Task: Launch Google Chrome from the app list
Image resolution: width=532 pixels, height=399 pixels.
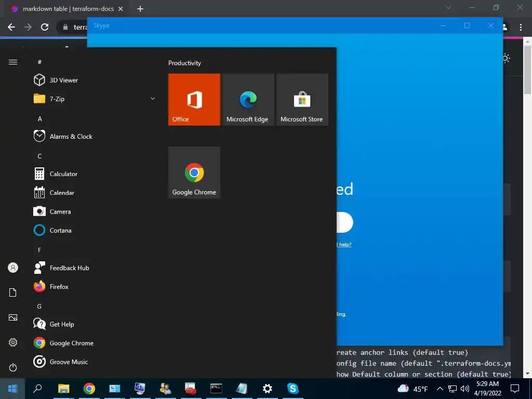Action: pyautogui.click(x=95, y=343)
